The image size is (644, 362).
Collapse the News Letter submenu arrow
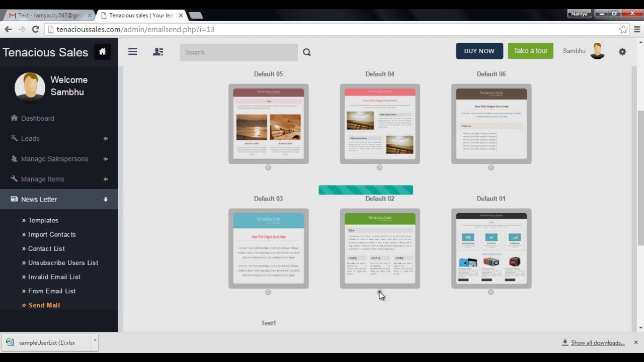pyautogui.click(x=106, y=199)
